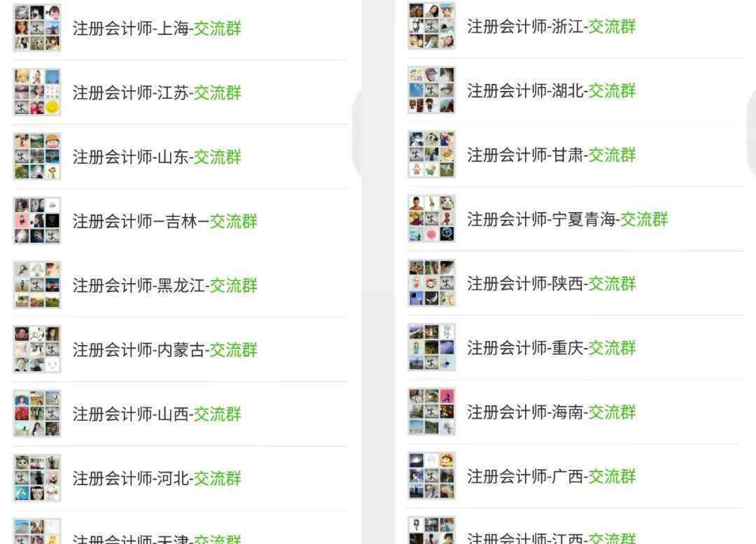
Task: Select the 注册会计师-山东-交流群 avatar grid
Action: [37, 156]
